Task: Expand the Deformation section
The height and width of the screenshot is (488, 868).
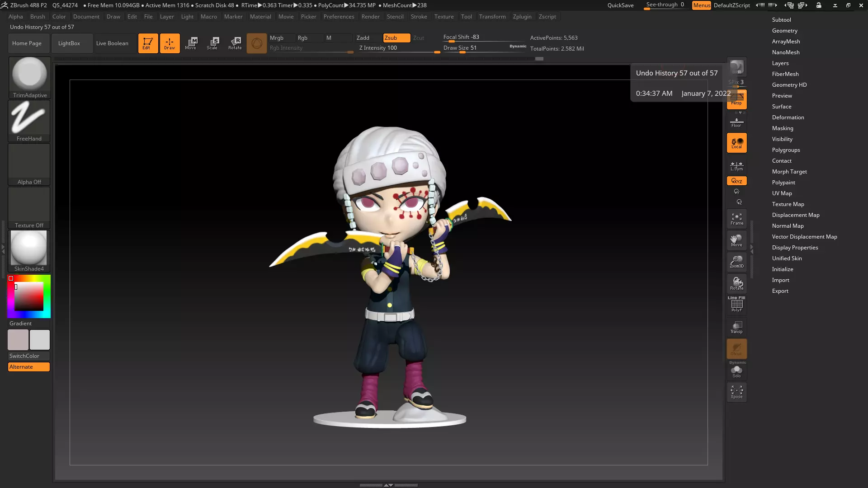Action: (x=788, y=117)
